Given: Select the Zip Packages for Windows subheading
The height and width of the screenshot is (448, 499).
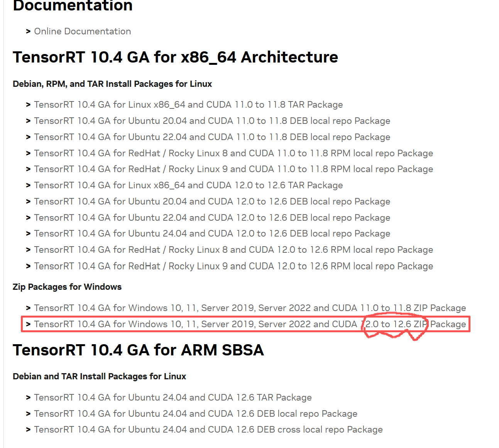Looking at the screenshot, I should [x=67, y=287].
